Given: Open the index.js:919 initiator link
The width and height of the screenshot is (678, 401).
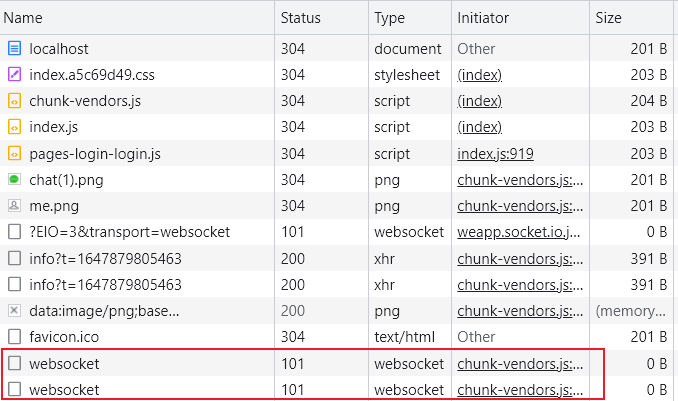Looking at the screenshot, I should 495,154.
